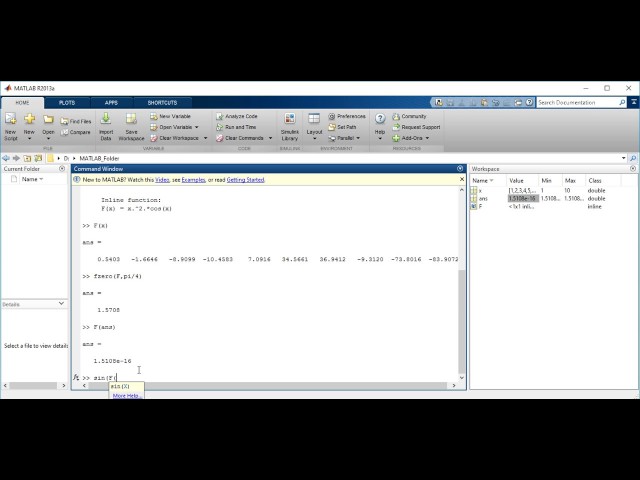This screenshot has width=640, height=480.
Task: Open Community resources
Action: point(409,116)
